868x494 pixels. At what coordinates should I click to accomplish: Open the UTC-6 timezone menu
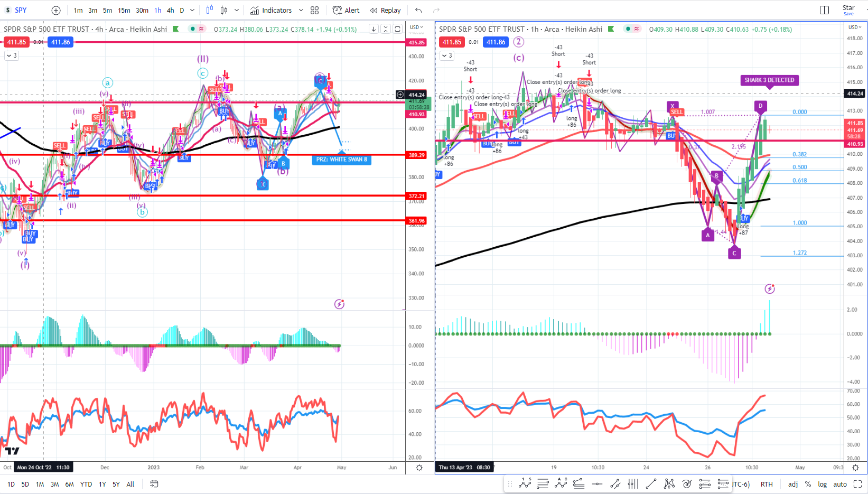tap(741, 484)
